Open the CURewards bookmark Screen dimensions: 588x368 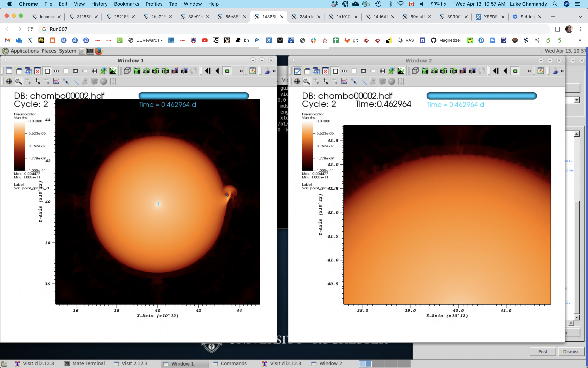click(146, 40)
